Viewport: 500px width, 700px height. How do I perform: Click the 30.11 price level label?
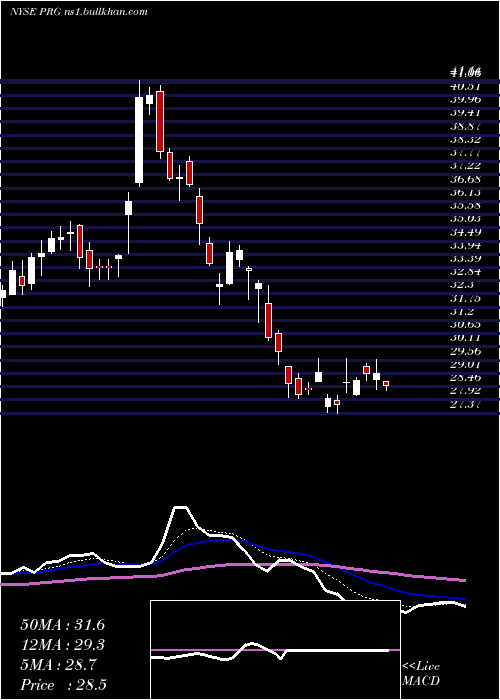464,338
